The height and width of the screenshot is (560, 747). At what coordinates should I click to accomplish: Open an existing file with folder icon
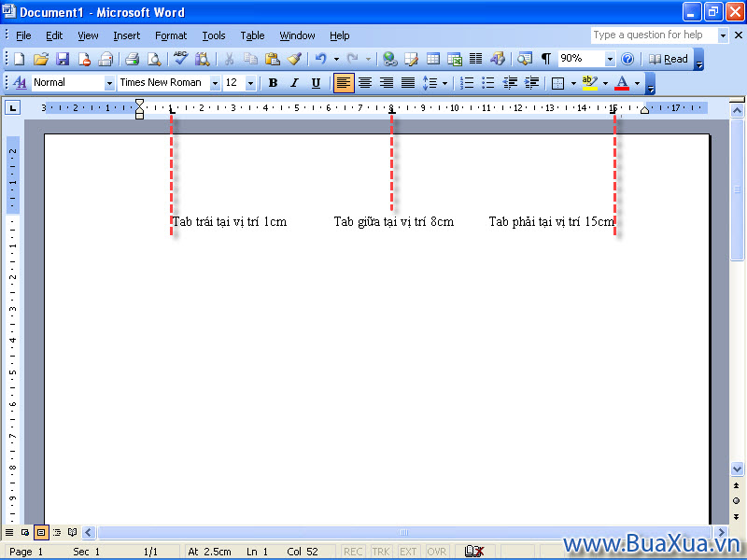[x=41, y=59]
